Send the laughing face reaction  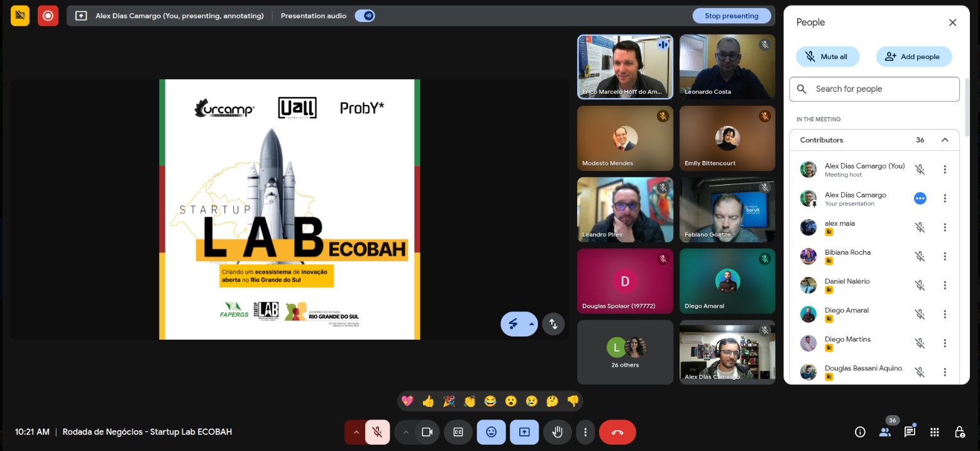490,401
